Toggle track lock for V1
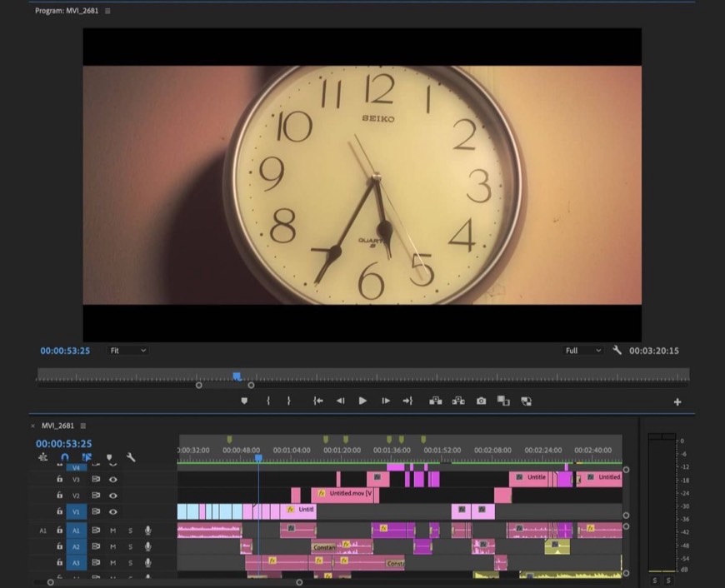Image resolution: width=725 pixels, height=588 pixels. point(60,511)
